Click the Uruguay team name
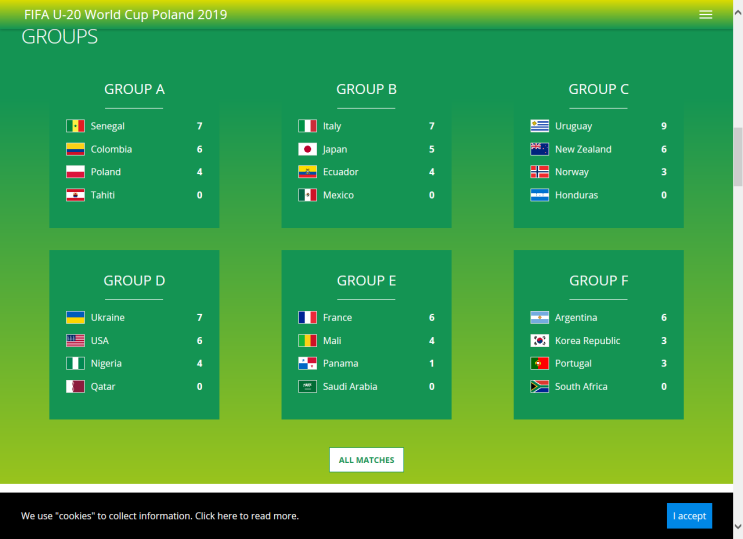The height and width of the screenshot is (539, 743). (x=573, y=126)
